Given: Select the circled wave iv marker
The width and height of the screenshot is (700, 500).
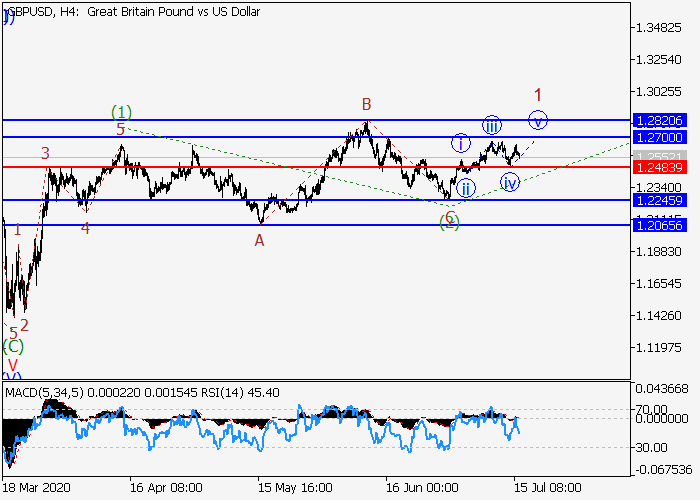Looking at the screenshot, I should [x=510, y=182].
